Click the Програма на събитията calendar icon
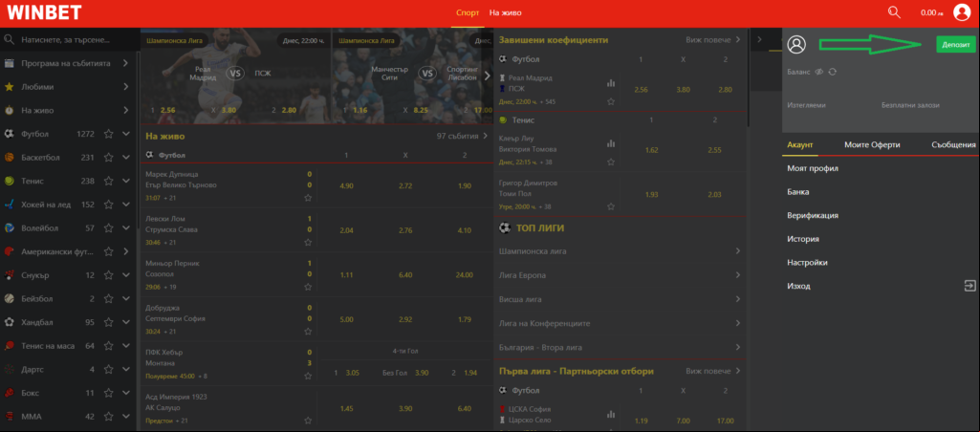This screenshot has width=980, height=432. tap(9, 63)
